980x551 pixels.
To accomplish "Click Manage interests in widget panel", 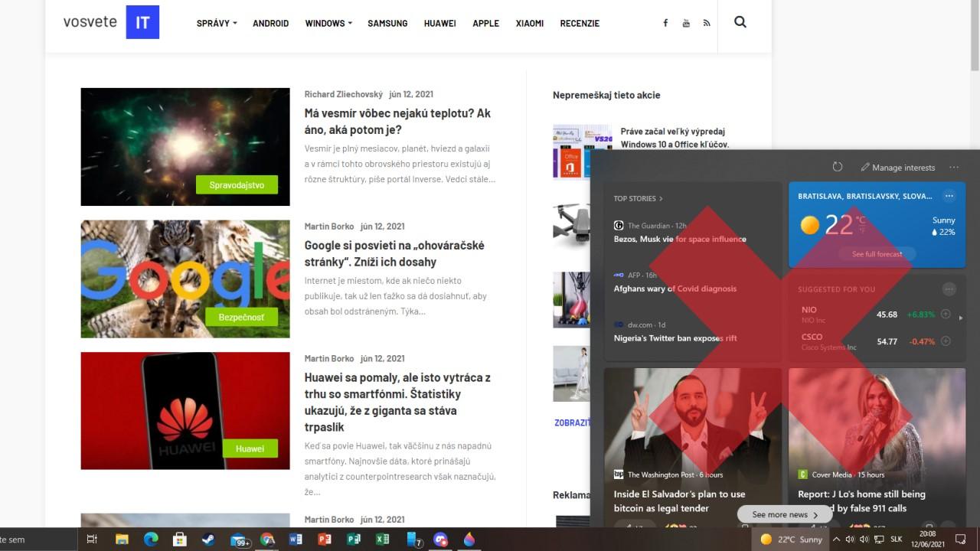I will click(x=898, y=167).
